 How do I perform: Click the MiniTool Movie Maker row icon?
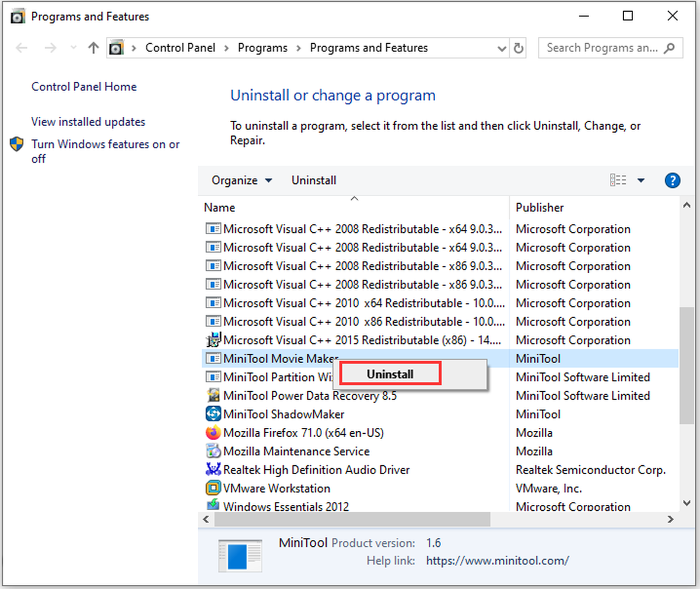pos(213,358)
